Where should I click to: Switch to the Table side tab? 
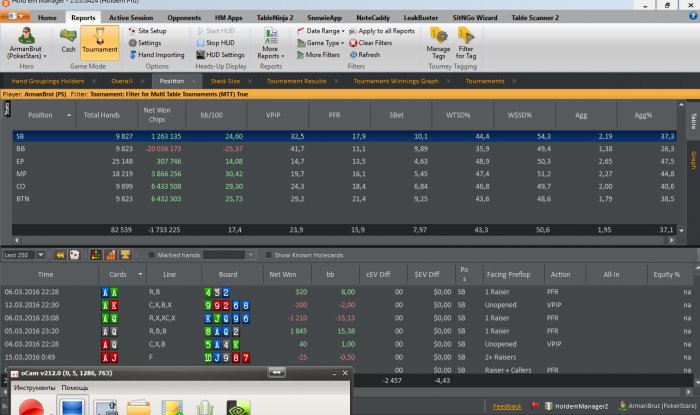pos(694,121)
